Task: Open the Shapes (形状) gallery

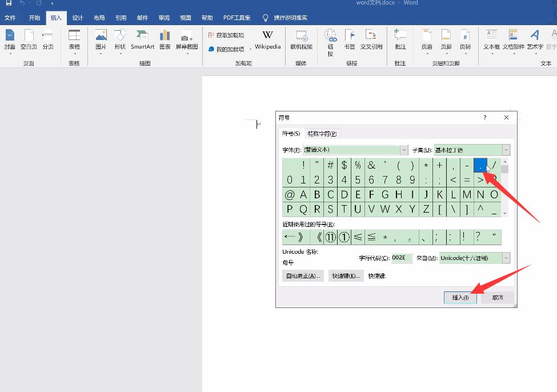Action: point(120,42)
